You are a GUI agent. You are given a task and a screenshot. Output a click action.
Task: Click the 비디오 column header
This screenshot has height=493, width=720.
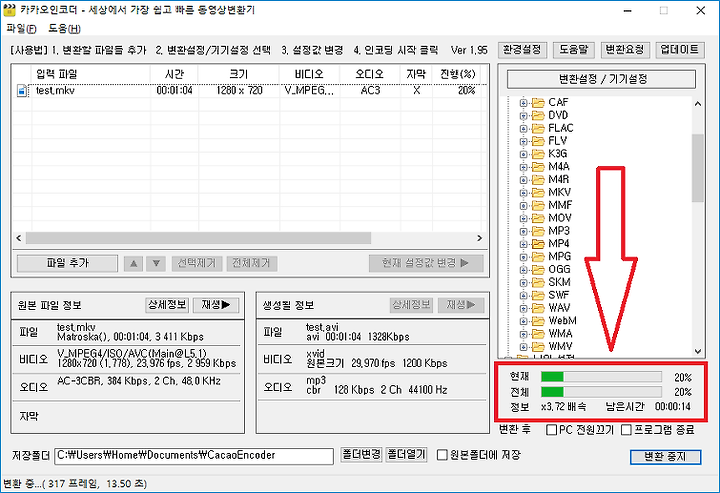click(309, 74)
